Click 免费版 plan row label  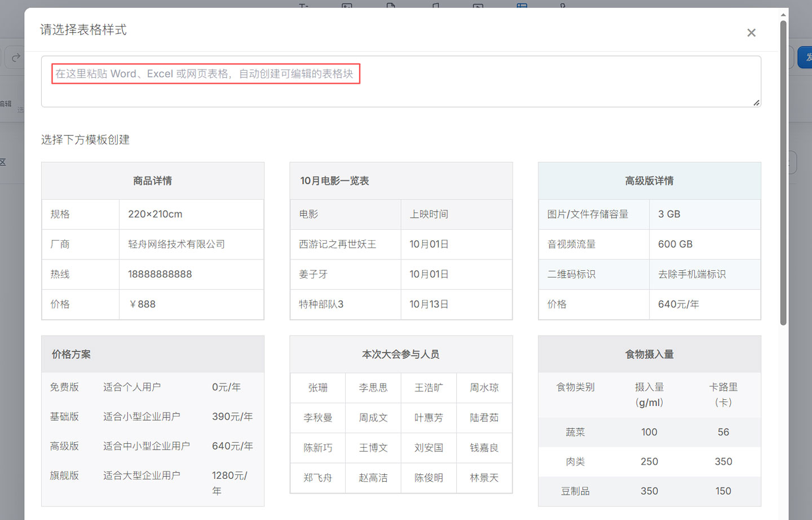click(64, 387)
